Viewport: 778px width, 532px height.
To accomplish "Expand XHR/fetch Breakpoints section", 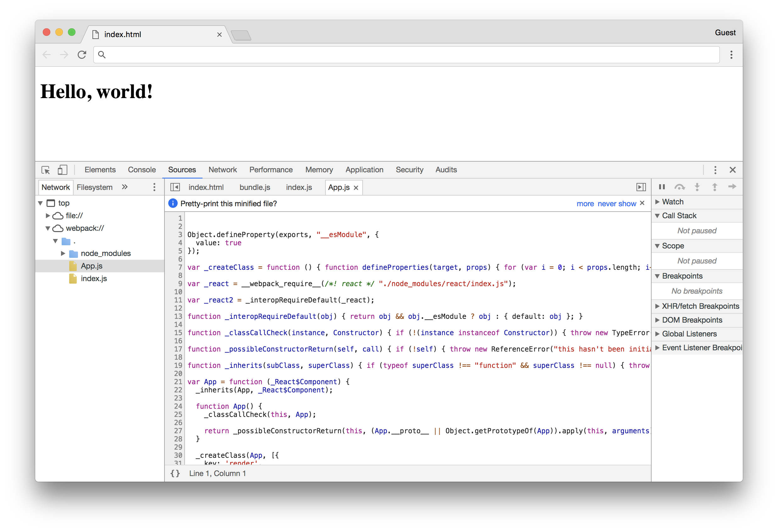I will tap(657, 306).
